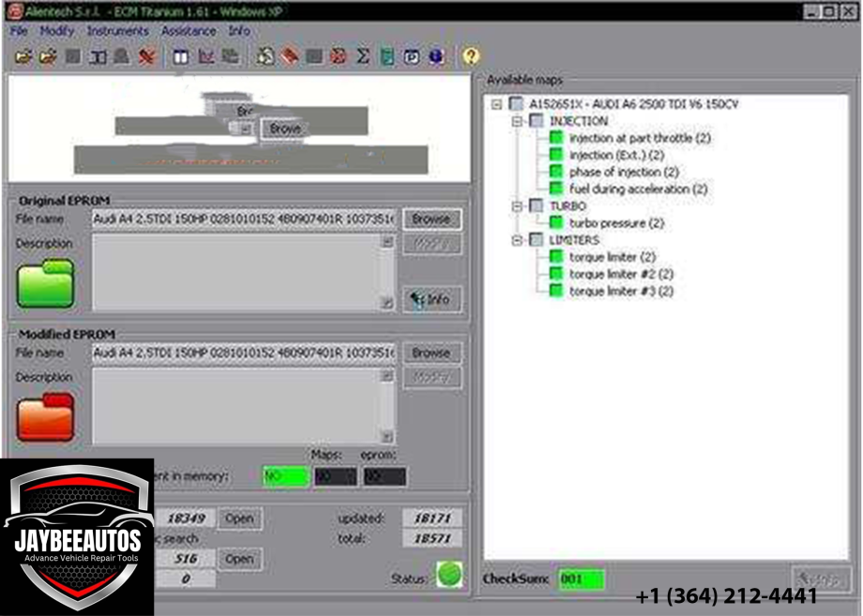
Task: Open the Modify menu
Action: tap(56, 31)
